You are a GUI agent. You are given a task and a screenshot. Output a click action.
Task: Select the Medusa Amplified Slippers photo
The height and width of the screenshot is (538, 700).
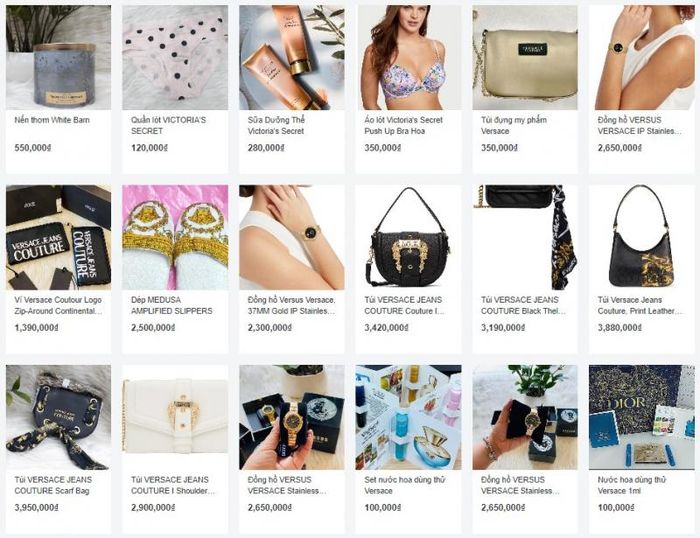[x=175, y=238]
